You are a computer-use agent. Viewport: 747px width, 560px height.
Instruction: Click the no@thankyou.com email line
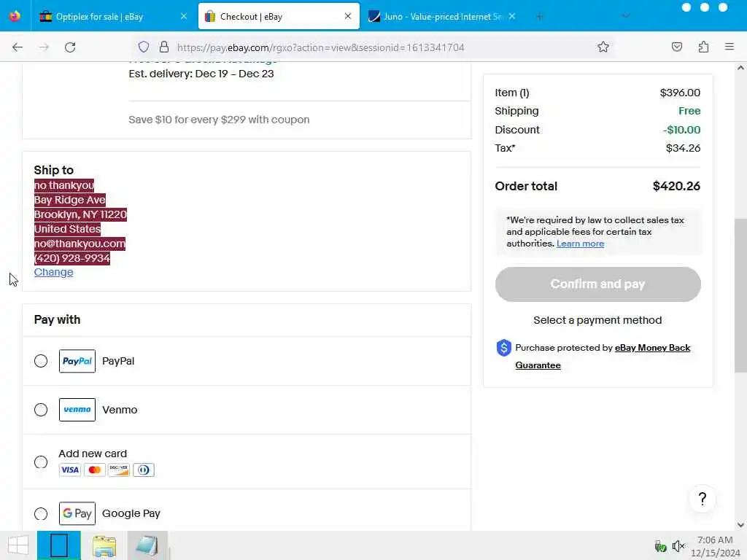(x=80, y=244)
